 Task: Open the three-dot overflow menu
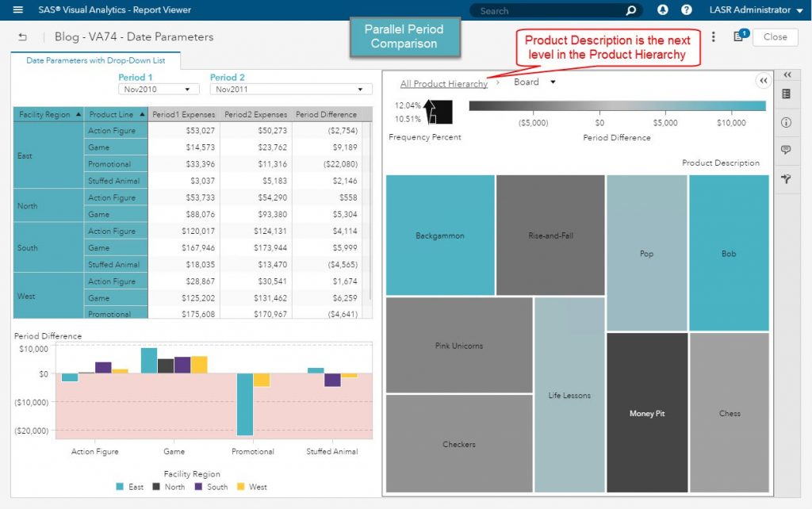[714, 37]
